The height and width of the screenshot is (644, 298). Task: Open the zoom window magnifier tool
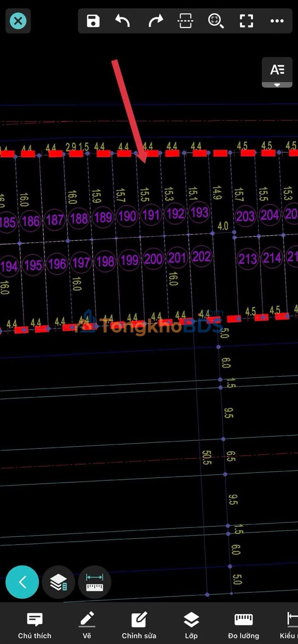[216, 21]
